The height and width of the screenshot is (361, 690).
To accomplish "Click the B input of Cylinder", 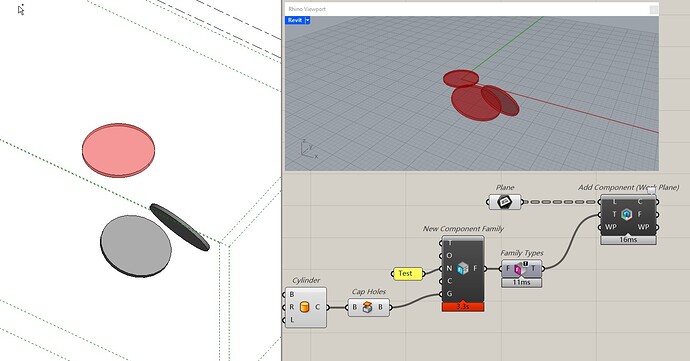I will (291, 294).
